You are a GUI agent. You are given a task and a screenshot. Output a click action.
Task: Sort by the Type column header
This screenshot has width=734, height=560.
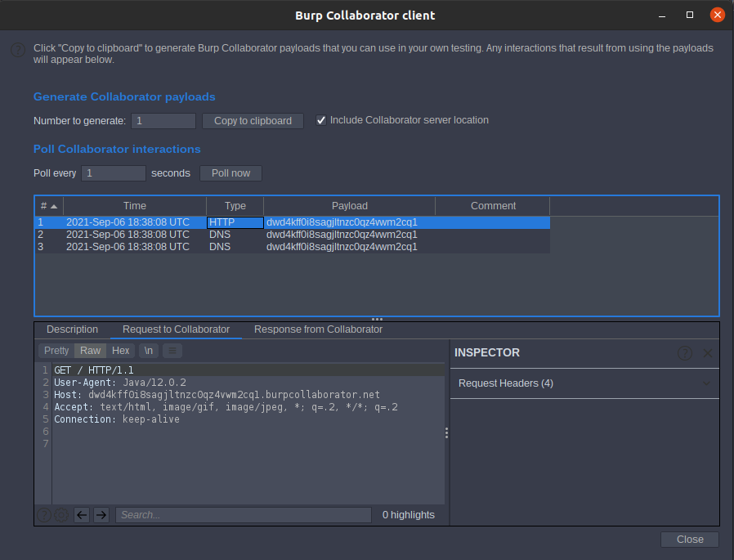[235, 206]
